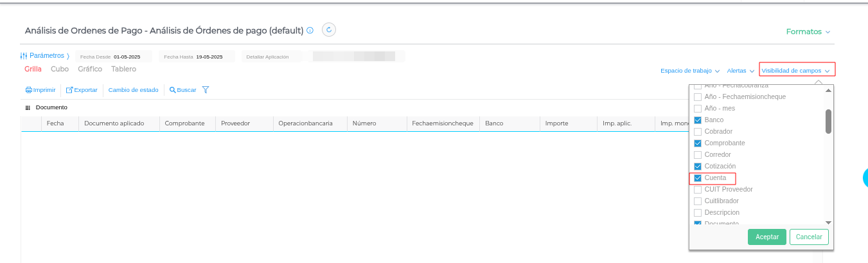The width and height of the screenshot is (868, 263).
Task: Click the Buscar magnifier icon
Action: pos(172,90)
